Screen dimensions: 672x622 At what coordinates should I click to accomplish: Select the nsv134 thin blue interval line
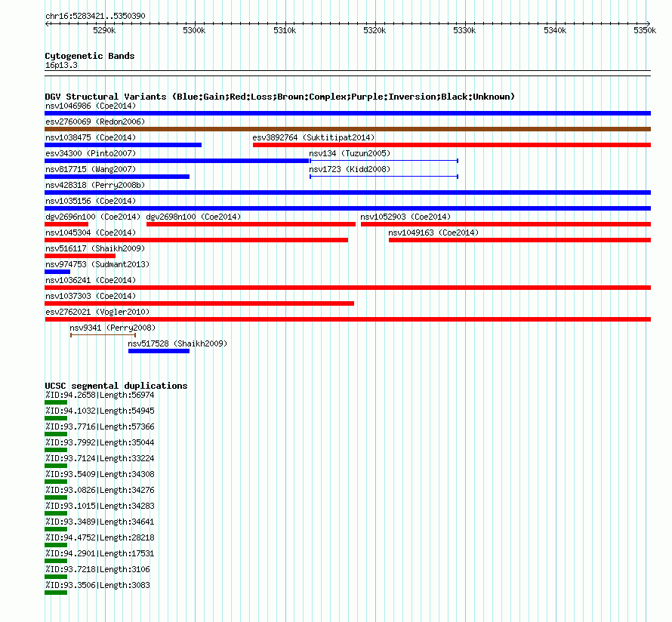(x=384, y=161)
